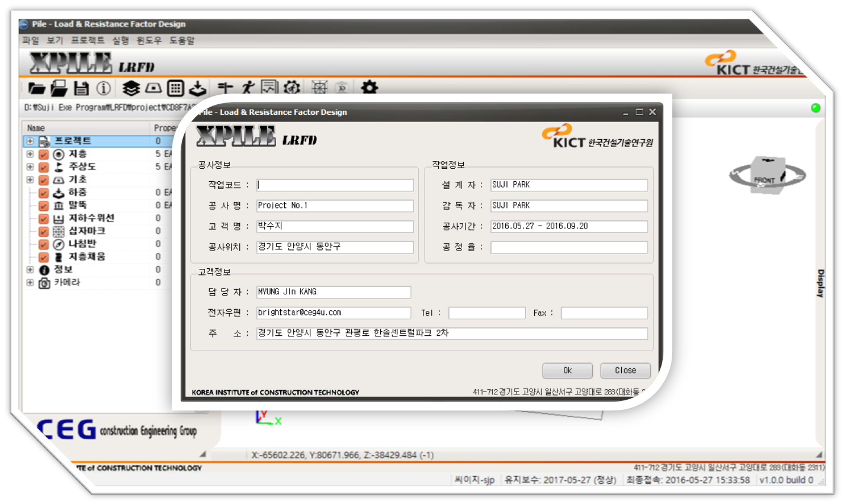Uncheck the 지층채움 visibility checkbox
Image resolution: width=844 pixels, height=504 pixels.
pyautogui.click(x=43, y=257)
